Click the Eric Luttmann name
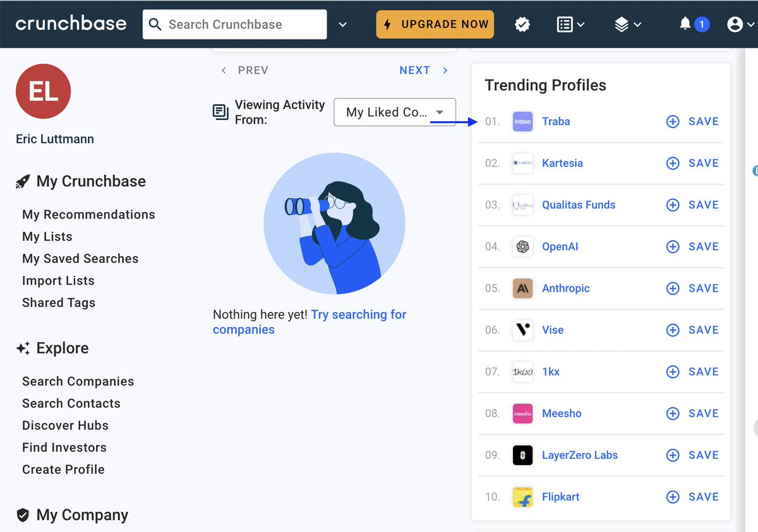The height and width of the screenshot is (532, 758). pyautogui.click(x=55, y=139)
